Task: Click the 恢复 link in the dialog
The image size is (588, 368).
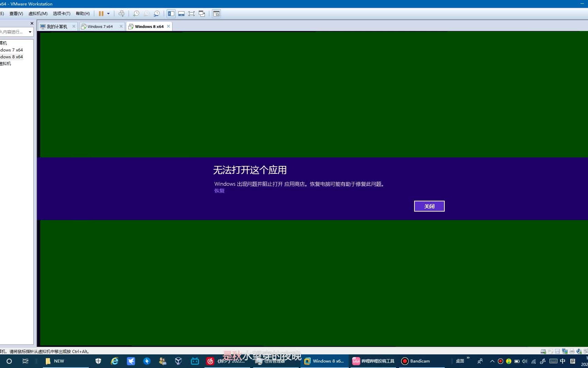Action: pyautogui.click(x=219, y=191)
